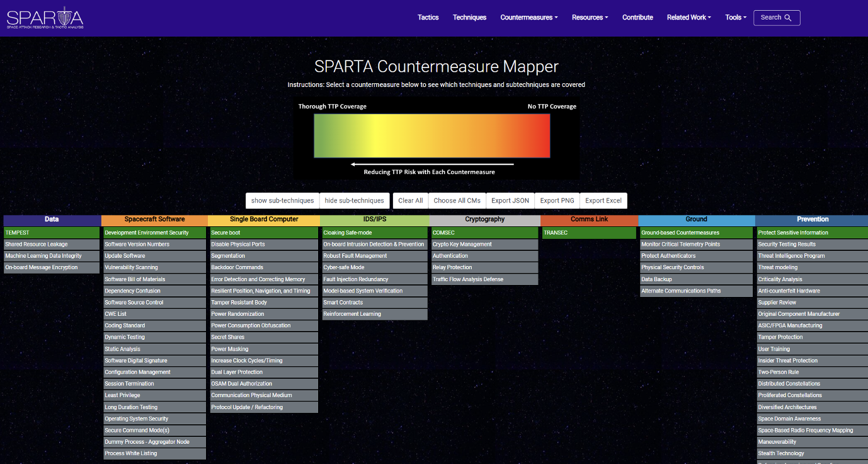
Task: Toggle the Secure boot countermeasure
Action: 264,233
